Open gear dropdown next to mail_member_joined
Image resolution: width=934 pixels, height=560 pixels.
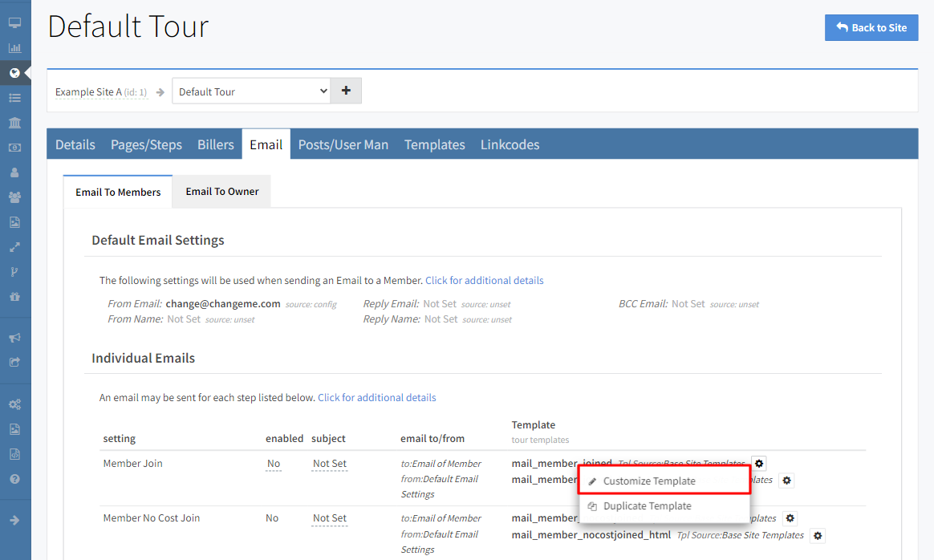tap(759, 464)
